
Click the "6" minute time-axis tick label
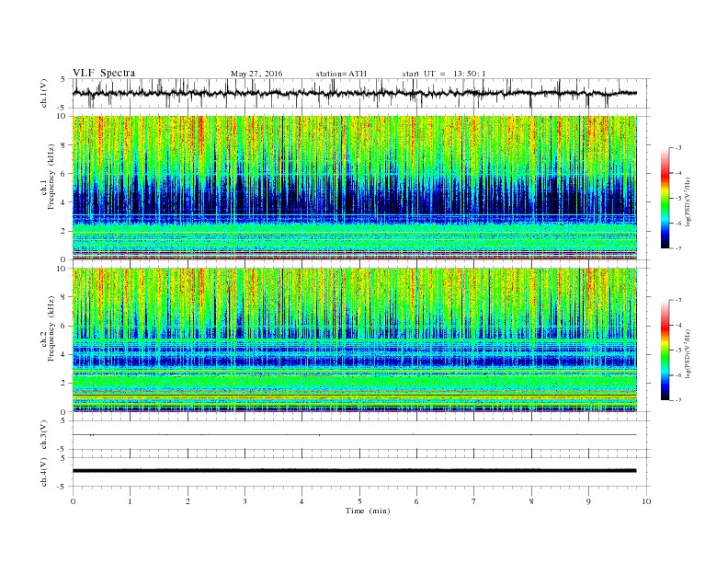(x=416, y=501)
